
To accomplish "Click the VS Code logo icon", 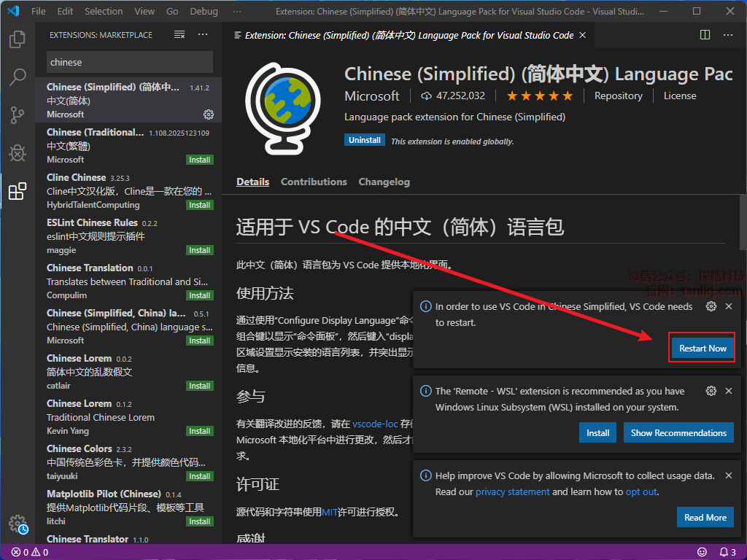I will click(13, 11).
